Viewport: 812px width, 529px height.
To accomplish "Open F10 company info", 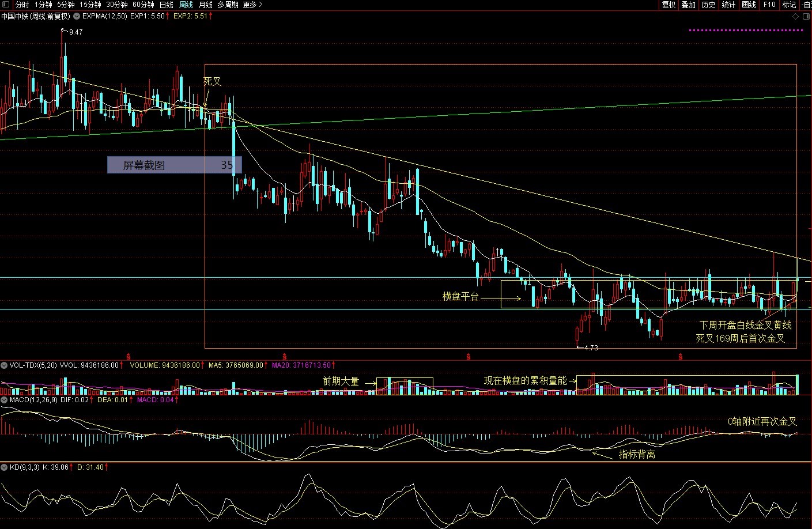I will (769, 5).
